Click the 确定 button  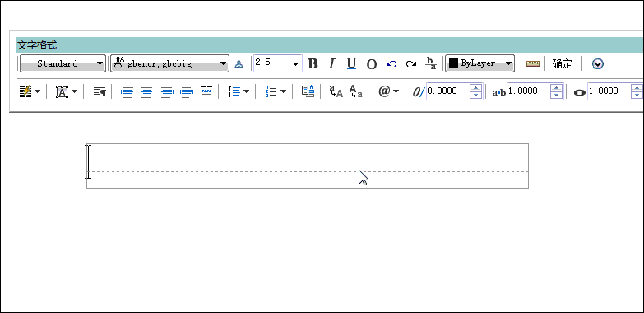[562, 63]
